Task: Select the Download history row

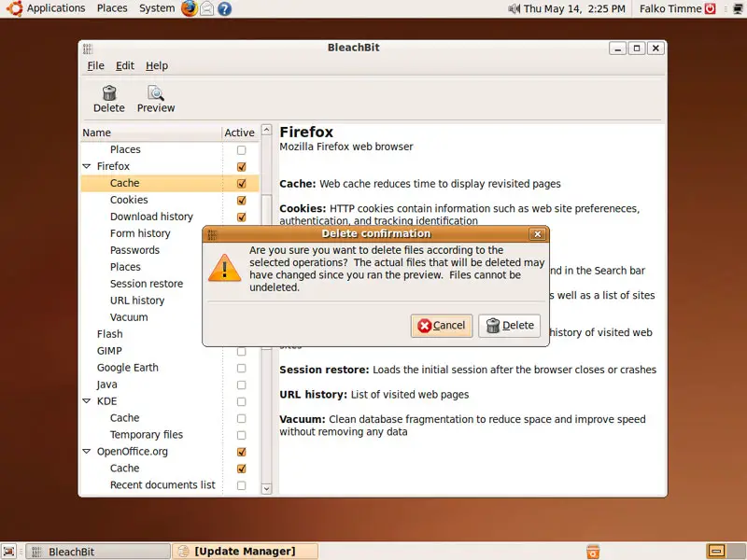Action: [170, 217]
